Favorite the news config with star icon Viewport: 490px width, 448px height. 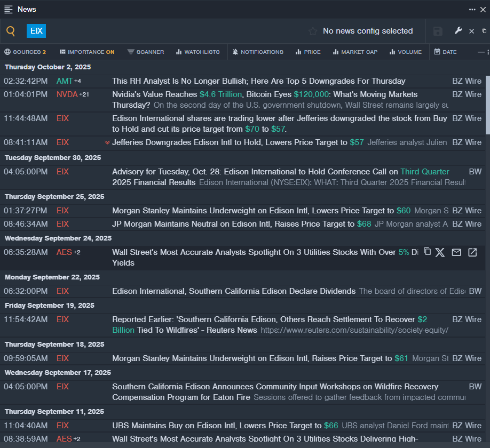[313, 31]
